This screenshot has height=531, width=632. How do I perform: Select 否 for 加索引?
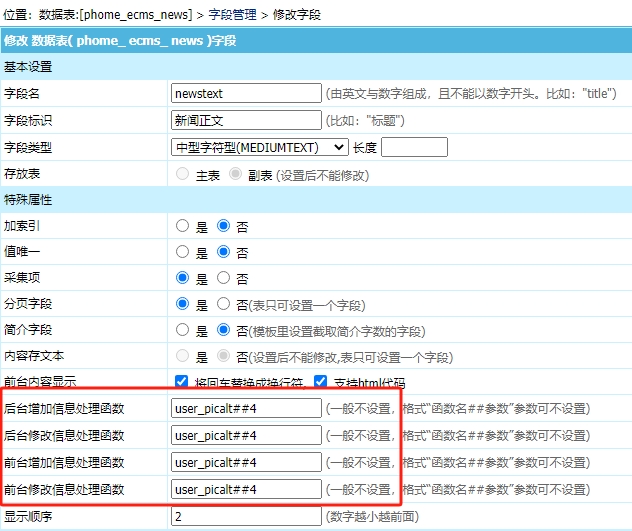[224, 226]
